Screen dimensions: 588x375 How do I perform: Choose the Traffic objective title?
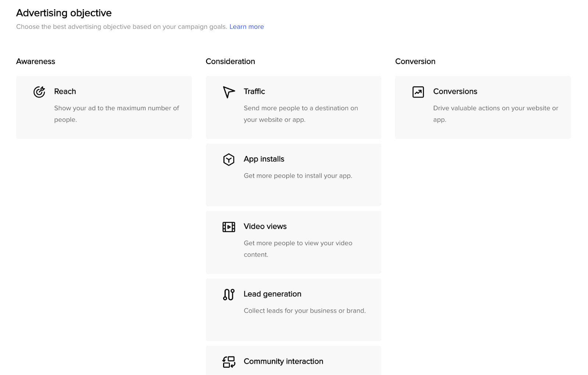click(254, 92)
